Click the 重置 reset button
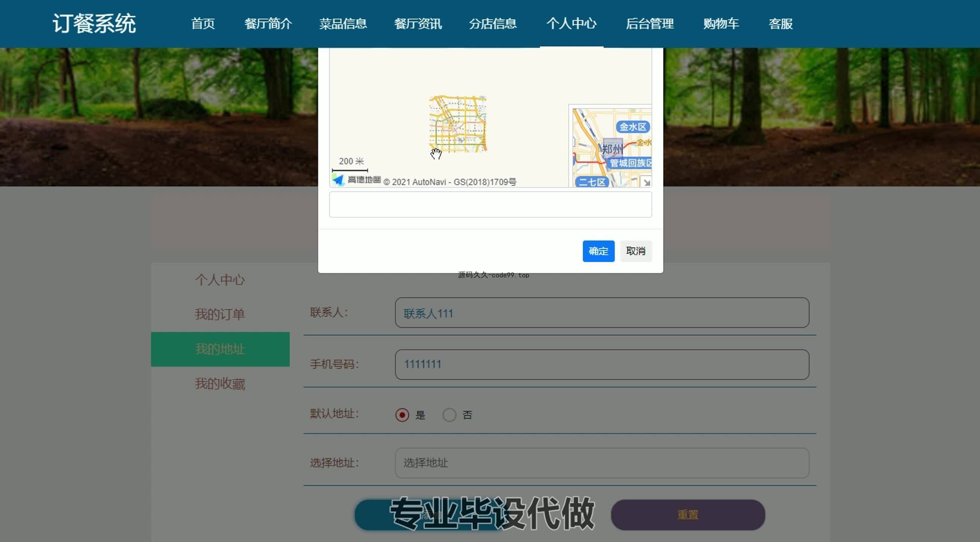The image size is (980, 542). (x=688, y=515)
